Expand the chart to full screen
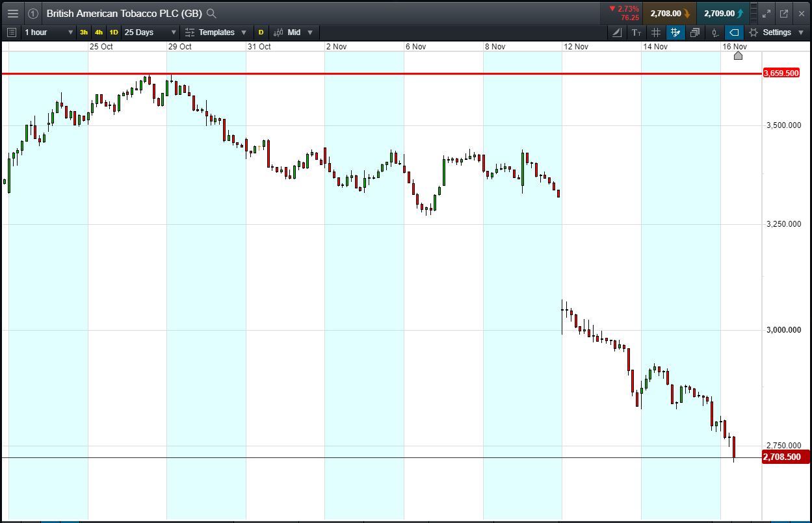The width and height of the screenshot is (812, 523). pos(766,13)
